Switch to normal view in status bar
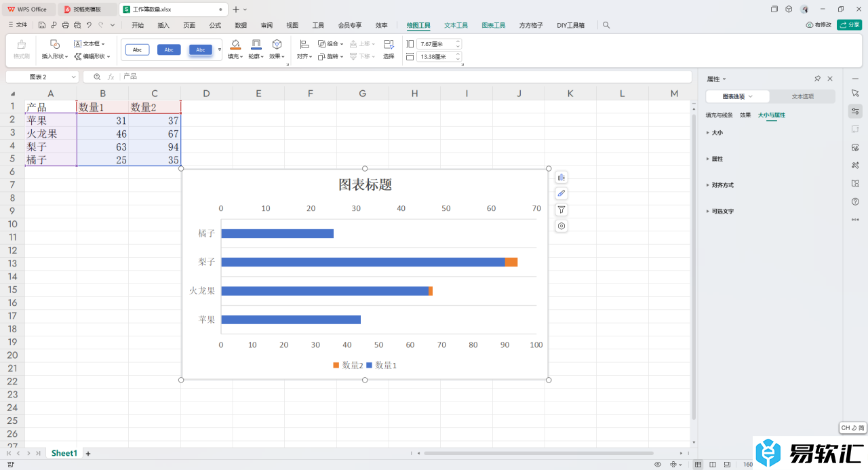 click(698, 465)
